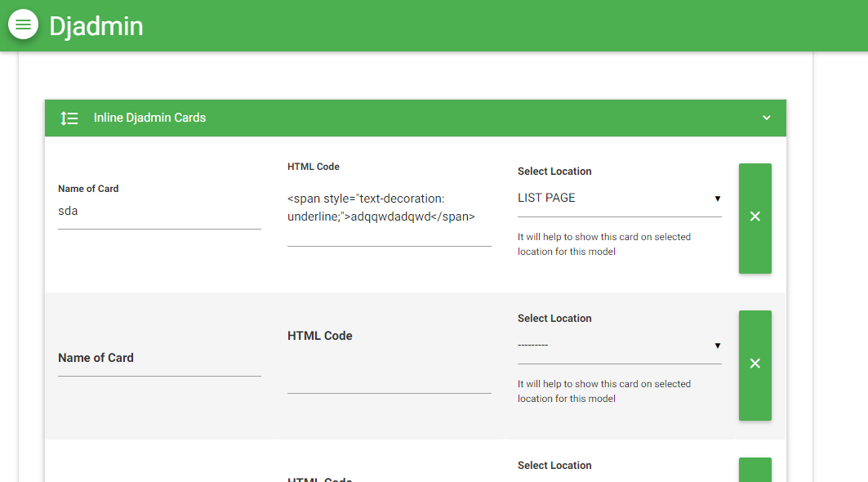868x482 pixels.
Task: Click the Inline Djadmin Cards header title
Action: tap(149, 118)
